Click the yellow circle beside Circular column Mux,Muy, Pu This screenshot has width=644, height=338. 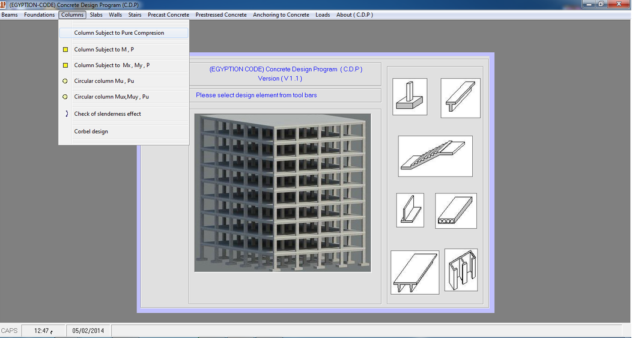[x=65, y=97]
